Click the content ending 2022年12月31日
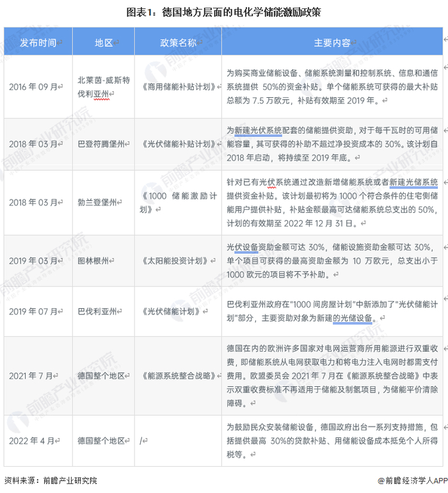448x493 pixels. (332, 203)
